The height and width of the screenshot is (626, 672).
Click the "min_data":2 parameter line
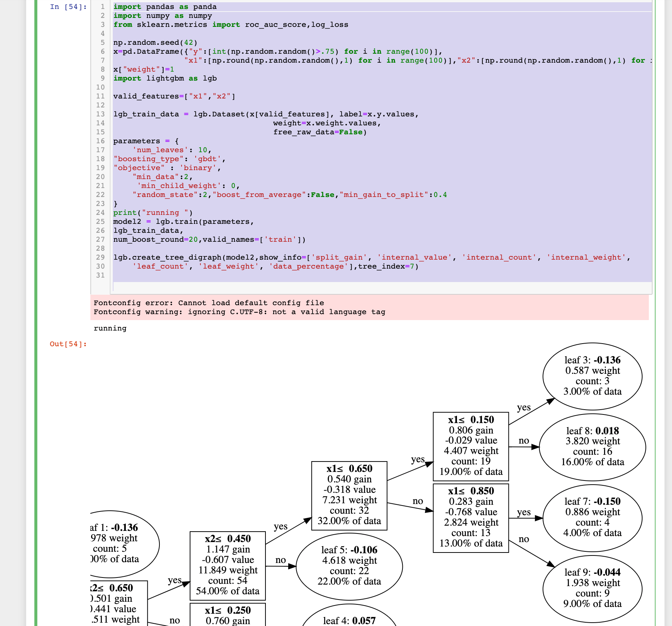[x=163, y=177]
